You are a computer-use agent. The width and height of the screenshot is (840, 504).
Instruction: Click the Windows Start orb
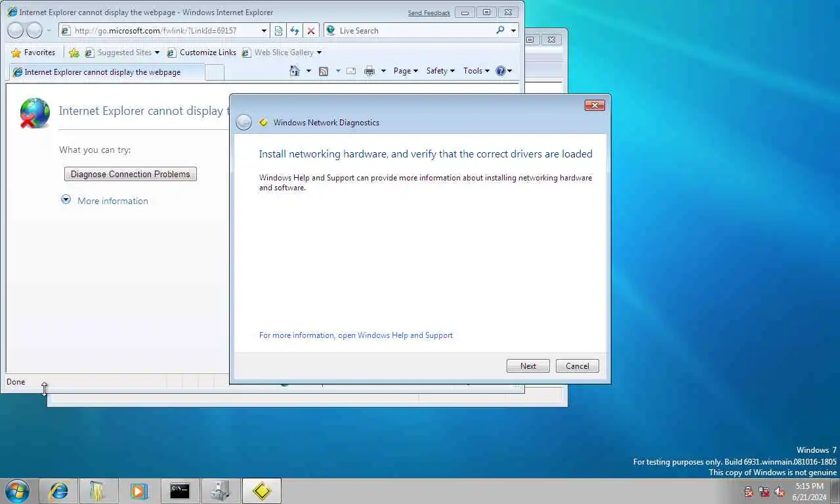pyautogui.click(x=17, y=490)
